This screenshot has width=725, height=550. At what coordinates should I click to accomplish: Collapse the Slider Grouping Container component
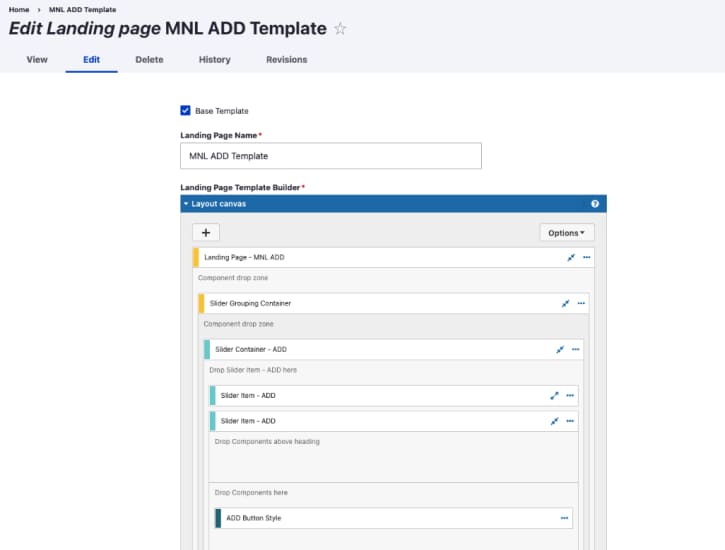(565, 304)
